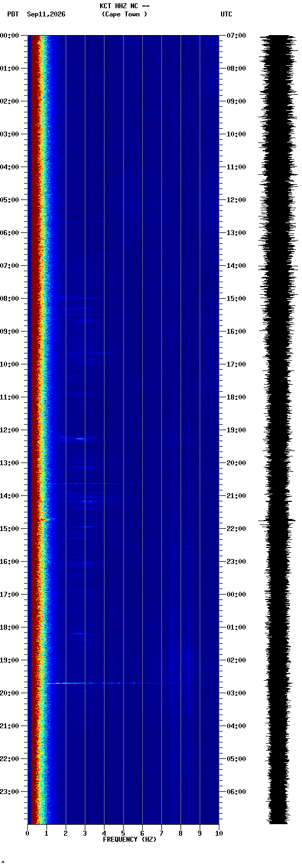Select the UTC axis label '20:00'

236,463
